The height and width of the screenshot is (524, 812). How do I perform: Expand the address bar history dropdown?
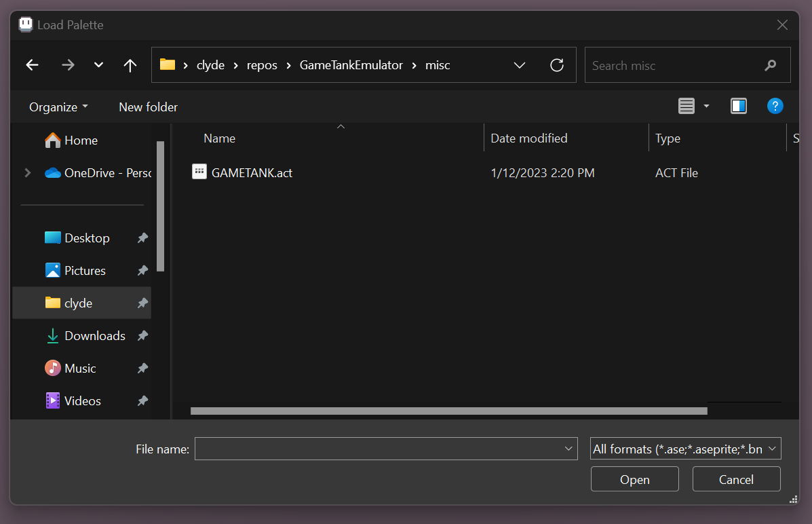[x=520, y=65]
